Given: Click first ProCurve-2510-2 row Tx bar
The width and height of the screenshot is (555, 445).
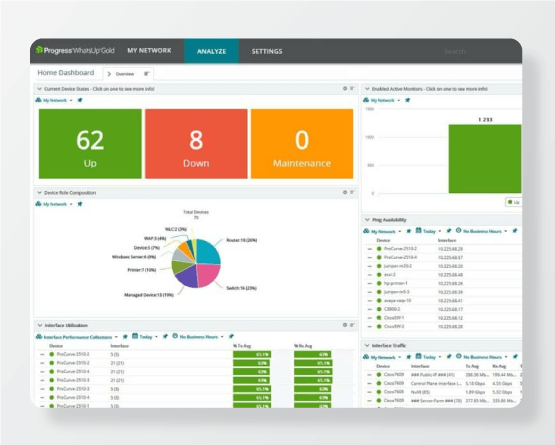Looking at the screenshot, I should [x=252, y=354].
